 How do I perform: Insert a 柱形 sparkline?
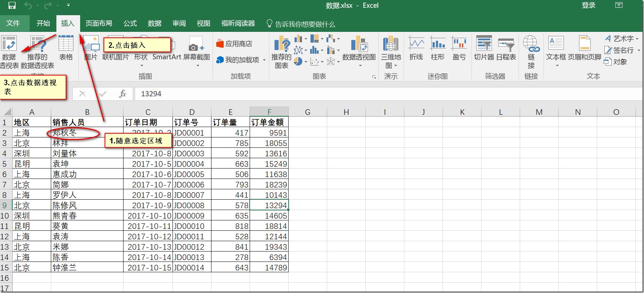click(438, 48)
